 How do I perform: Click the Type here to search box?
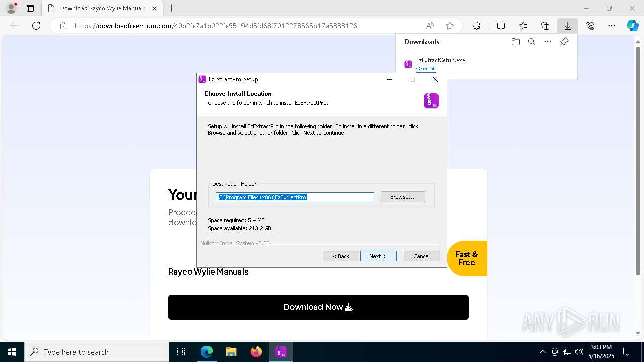[97, 352]
